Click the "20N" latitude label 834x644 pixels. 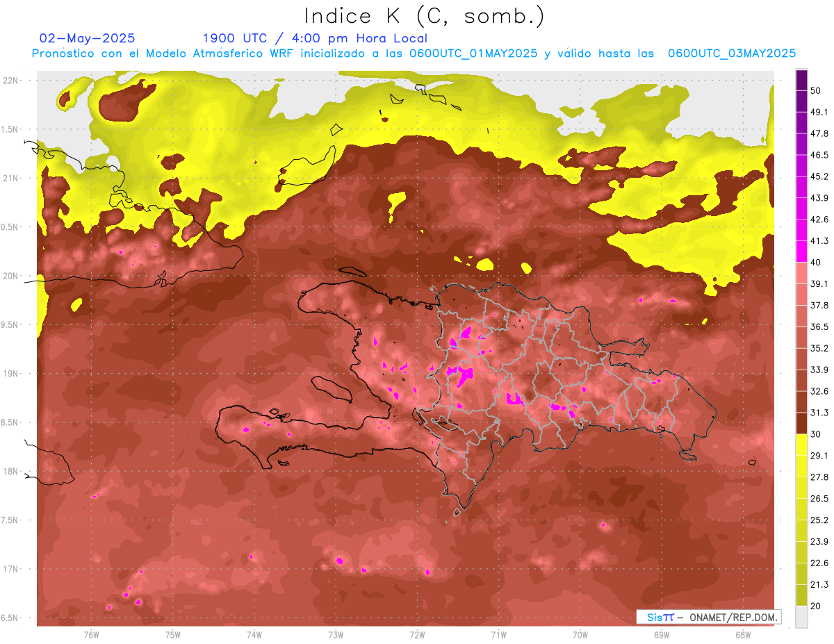pos(10,276)
